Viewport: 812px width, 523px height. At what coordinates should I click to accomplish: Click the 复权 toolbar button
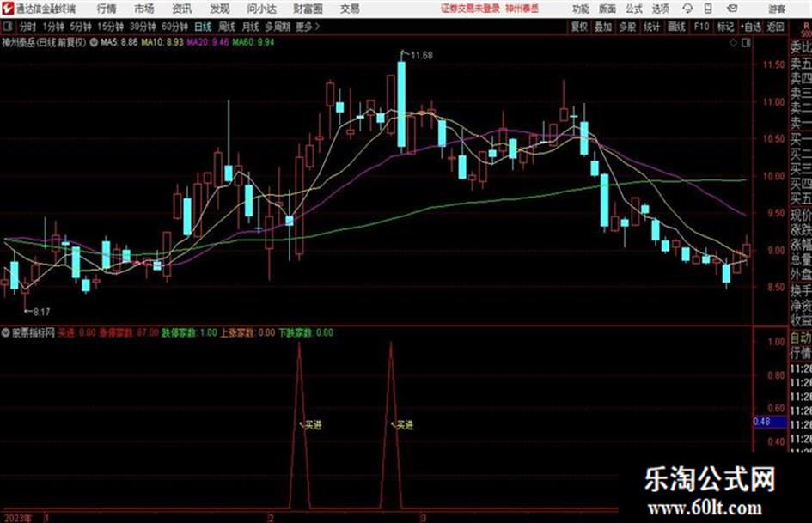click(x=579, y=27)
